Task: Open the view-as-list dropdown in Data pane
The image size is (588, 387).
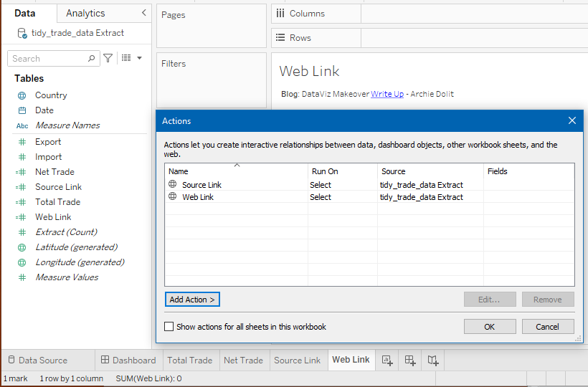Action: 131,58
